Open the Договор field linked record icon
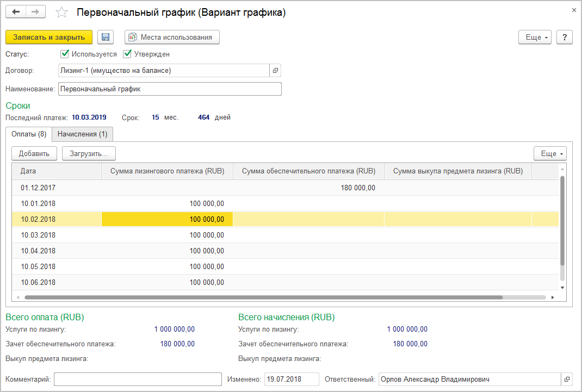 [275, 70]
